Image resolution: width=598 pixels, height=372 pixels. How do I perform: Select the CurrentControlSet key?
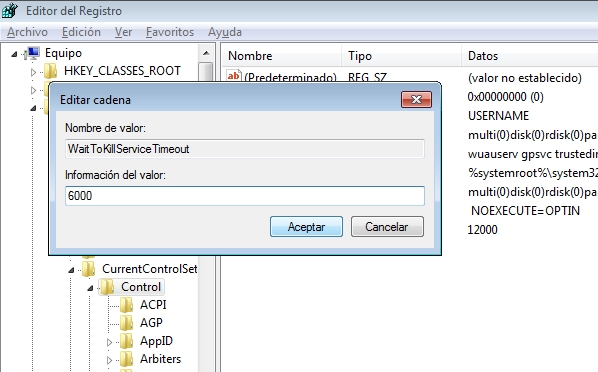click(150, 269)
